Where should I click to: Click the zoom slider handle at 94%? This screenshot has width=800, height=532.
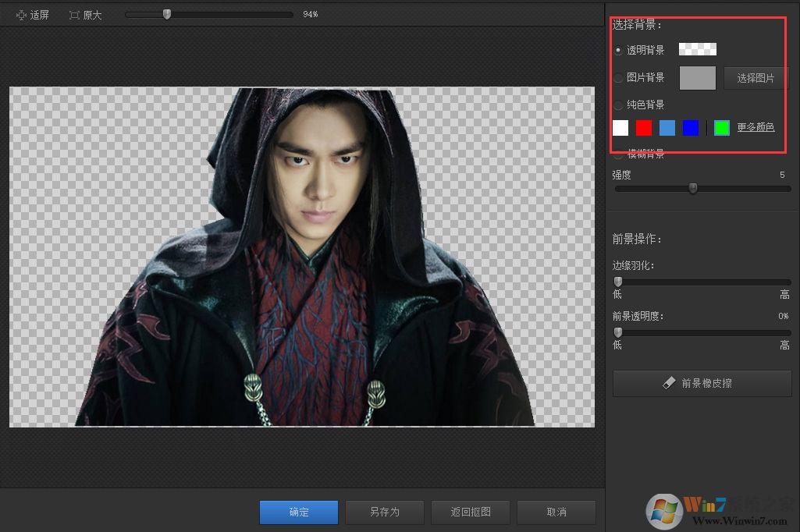click(166, 14)
